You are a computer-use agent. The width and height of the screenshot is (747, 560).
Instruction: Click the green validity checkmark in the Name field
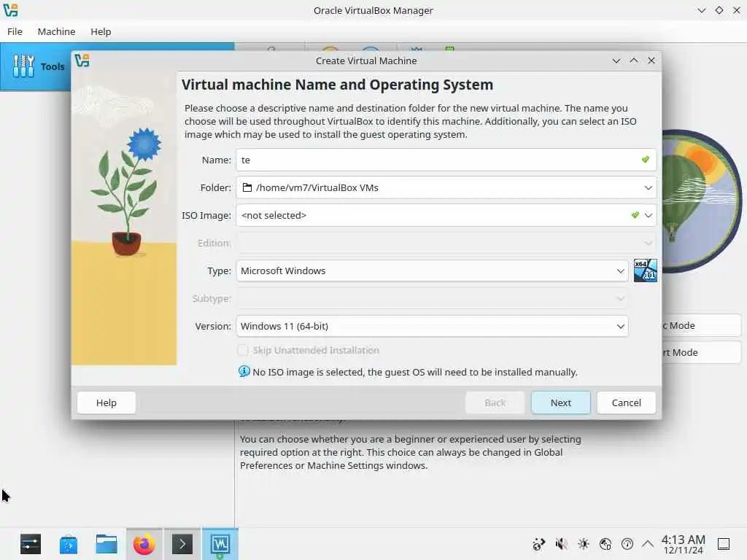[645, 160]
